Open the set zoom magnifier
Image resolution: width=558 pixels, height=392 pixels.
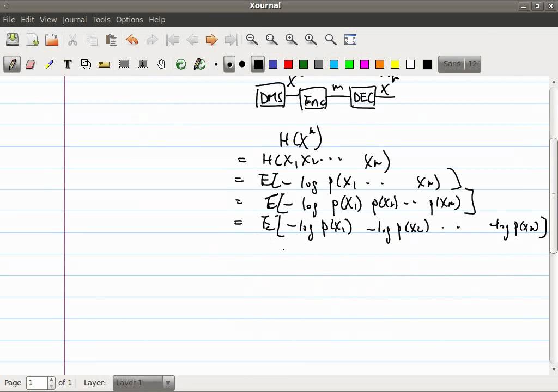point(331,40)
